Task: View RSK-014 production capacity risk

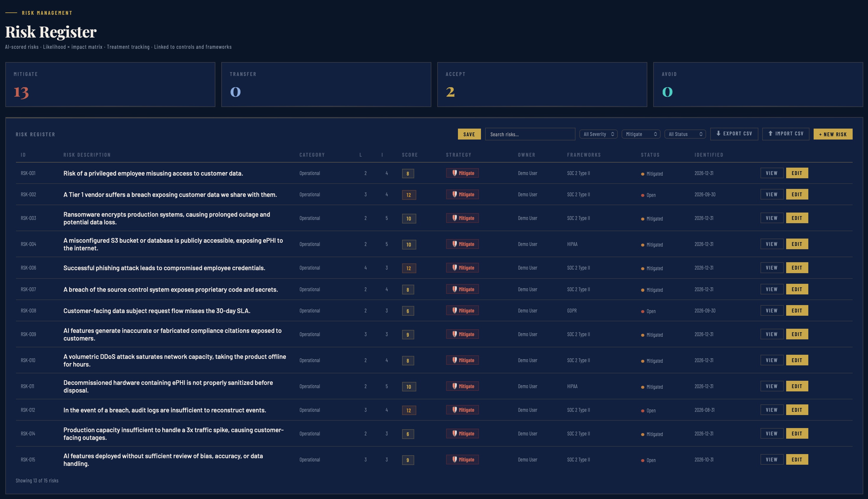Action: (x=772, y=434)
